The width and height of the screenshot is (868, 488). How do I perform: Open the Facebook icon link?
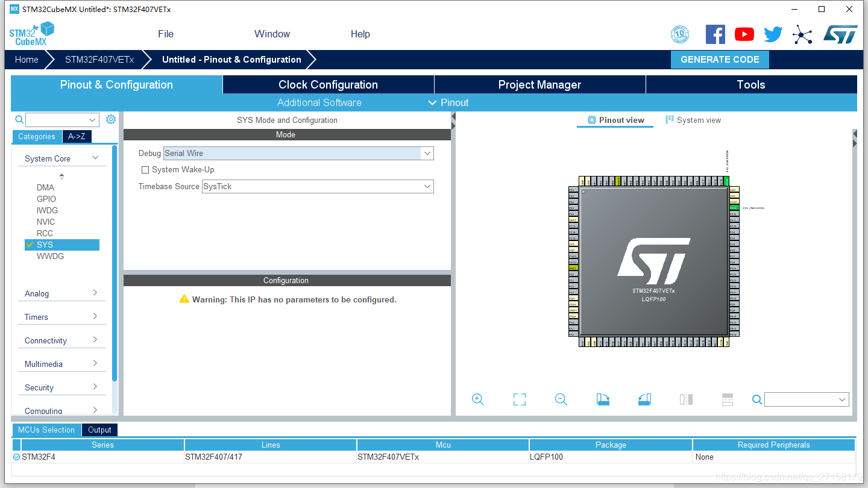coord(715,34)
